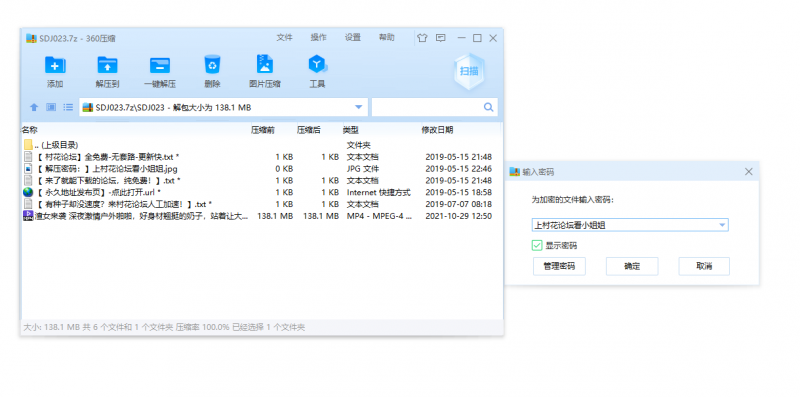Click the 删除 trash icon
800x397 pixels.
(212, 65)
